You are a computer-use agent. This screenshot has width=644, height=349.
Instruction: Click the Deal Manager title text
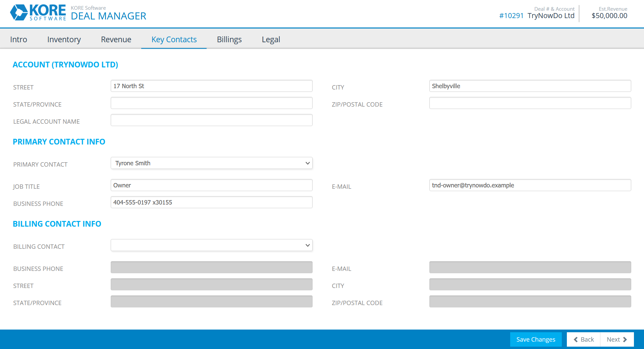pos(108,16)
